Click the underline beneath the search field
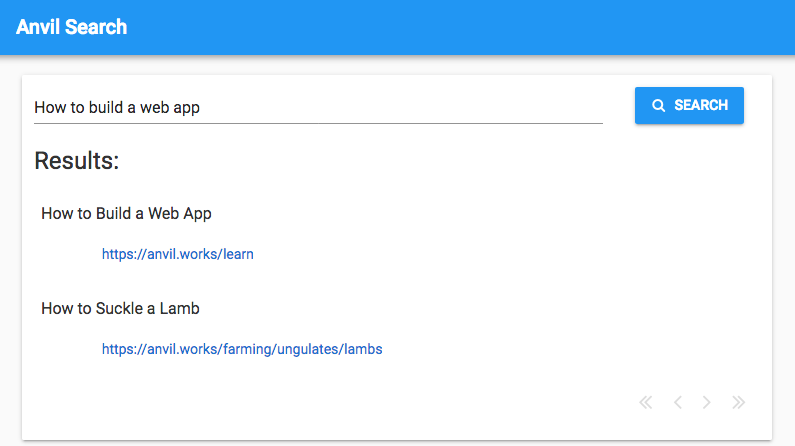The width and height of the screenshot is (795, 446). pos(318,123)
